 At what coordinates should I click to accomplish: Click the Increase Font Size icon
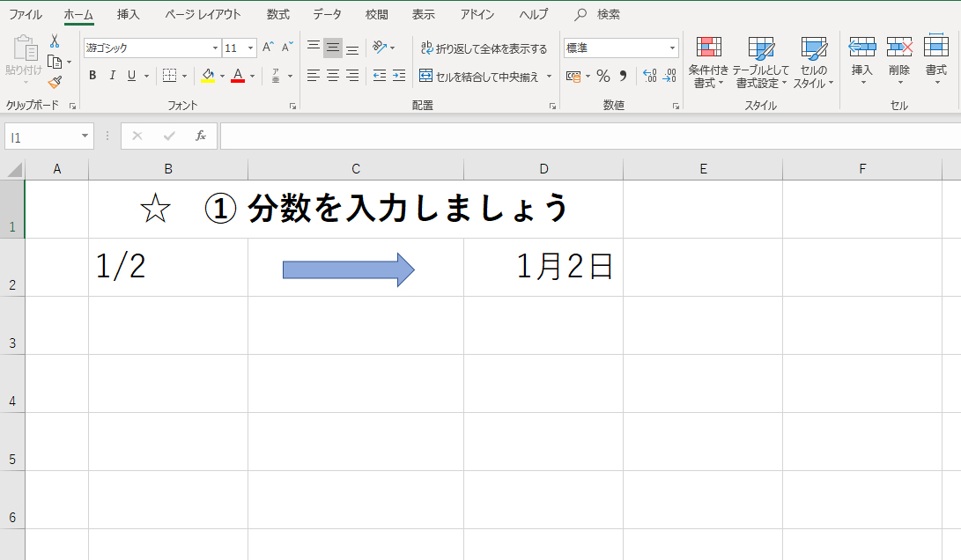(x=269, y=48)
